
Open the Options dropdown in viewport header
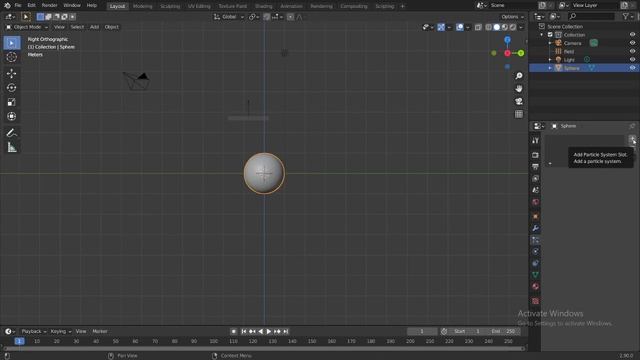point(512,17)
